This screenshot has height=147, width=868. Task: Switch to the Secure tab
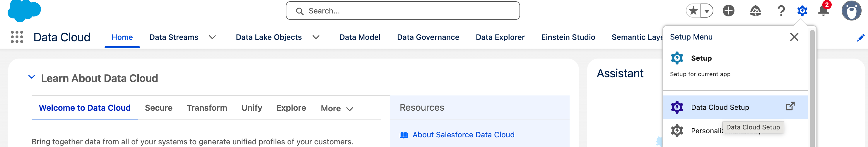[158, 108]
